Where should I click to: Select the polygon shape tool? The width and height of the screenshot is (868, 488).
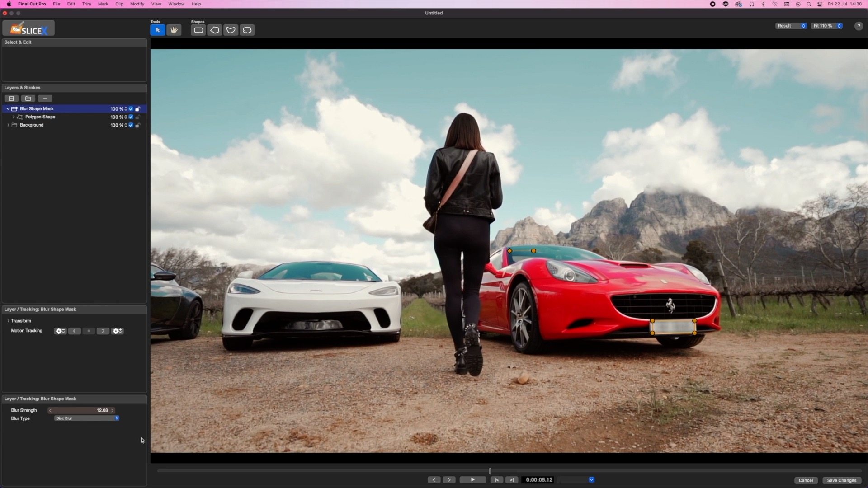(215, 30)
